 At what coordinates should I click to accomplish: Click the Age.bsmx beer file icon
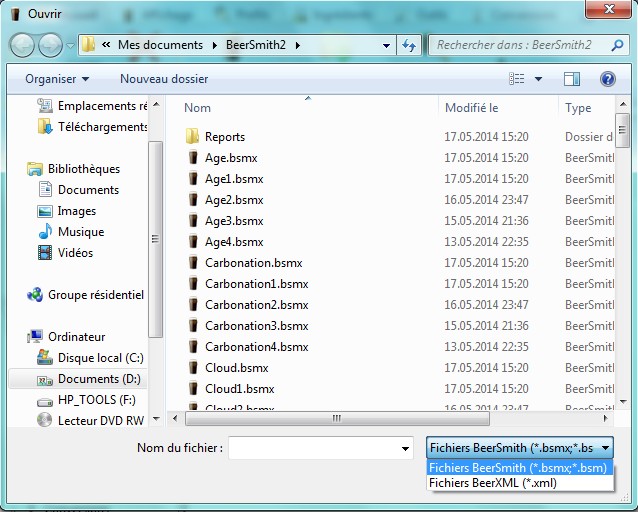[x=193, y=158]
